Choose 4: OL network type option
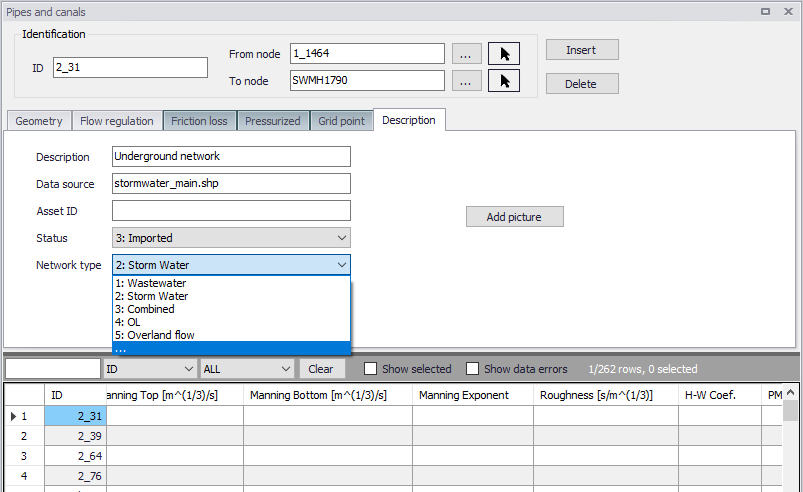 [231, 322]
